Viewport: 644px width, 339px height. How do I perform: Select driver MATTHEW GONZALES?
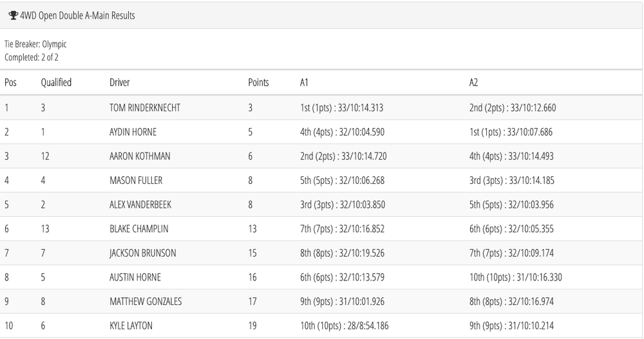pyautogui.click(x=146, y=302)
